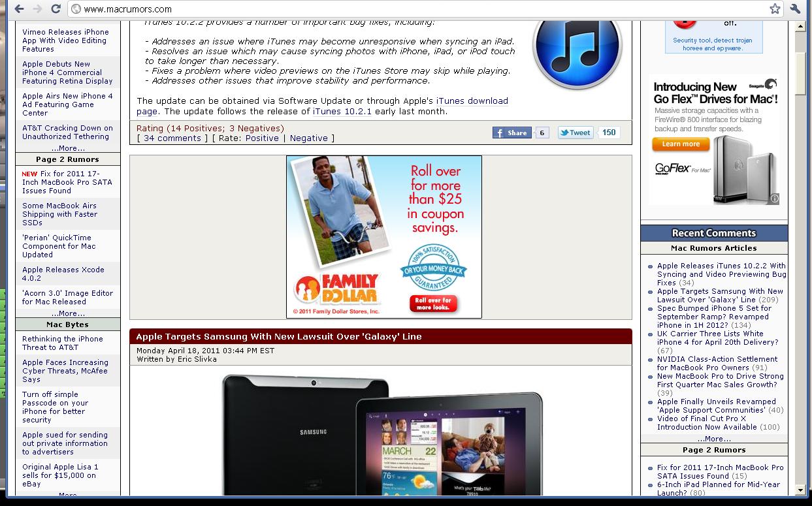The height and width of the screenshot is (506, 812).
Task: Open Apple Faces Increasing Cyber Threats link
Action: pyautogui.click(x=65, y=371)
